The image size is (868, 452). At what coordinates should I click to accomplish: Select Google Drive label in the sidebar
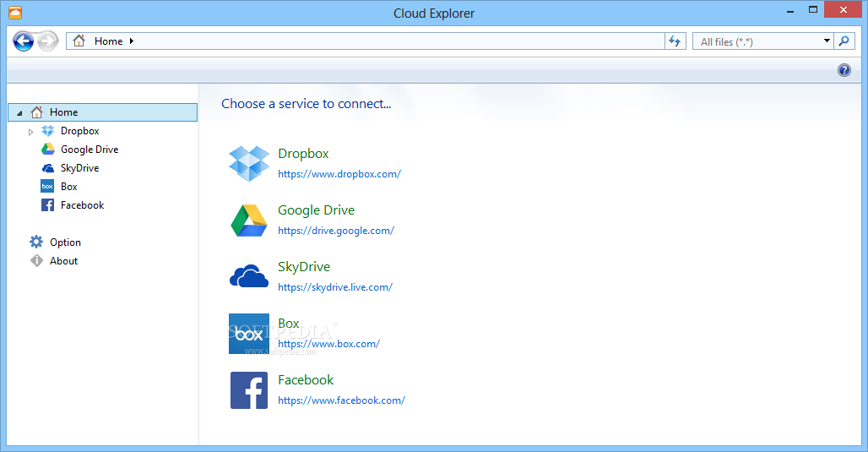click(90, 150)
